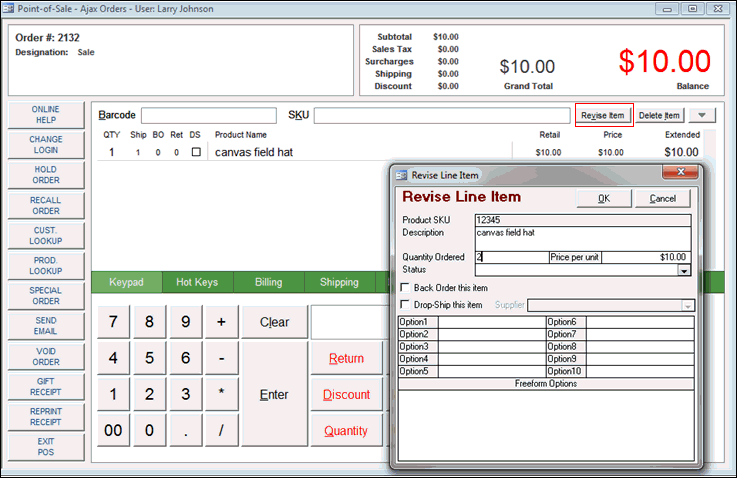The image size is (737, 478).
Task: Click the red Return button
Action: [346, 358]
